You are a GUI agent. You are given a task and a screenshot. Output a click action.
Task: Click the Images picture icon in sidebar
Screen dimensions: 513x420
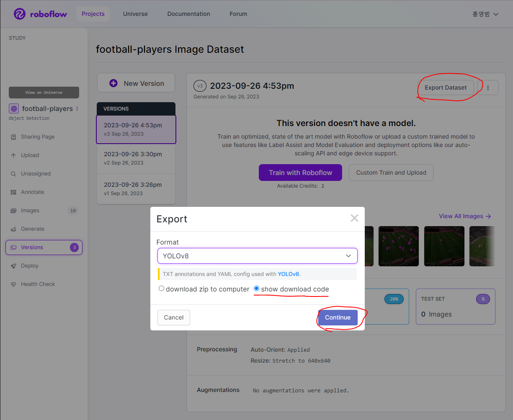coord(13,211)
